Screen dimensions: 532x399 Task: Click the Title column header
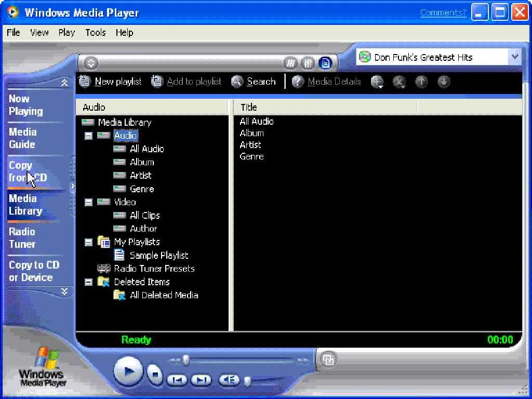[325, 107]
